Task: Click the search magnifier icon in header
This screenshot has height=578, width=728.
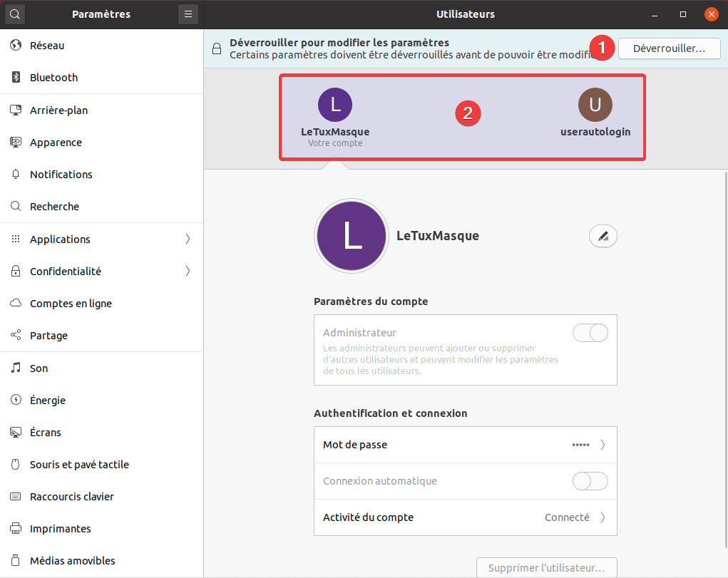Action: 15,14
